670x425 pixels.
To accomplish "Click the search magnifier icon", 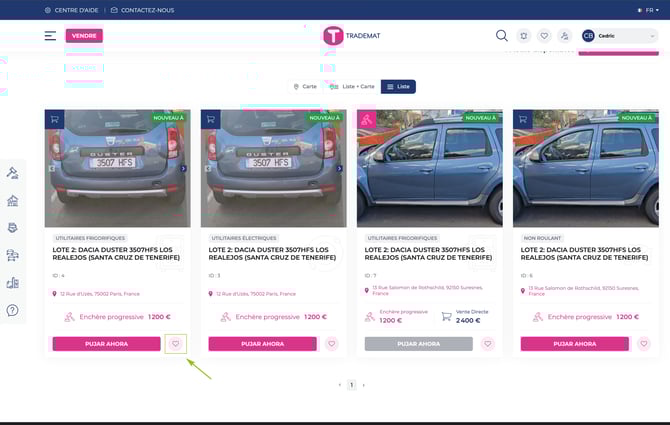I will click(502, 36).
